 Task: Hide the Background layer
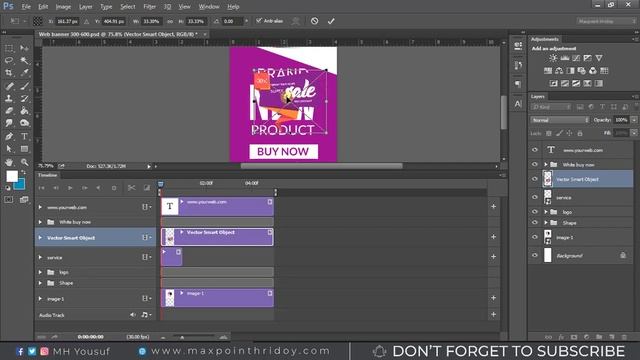point(535,255)
